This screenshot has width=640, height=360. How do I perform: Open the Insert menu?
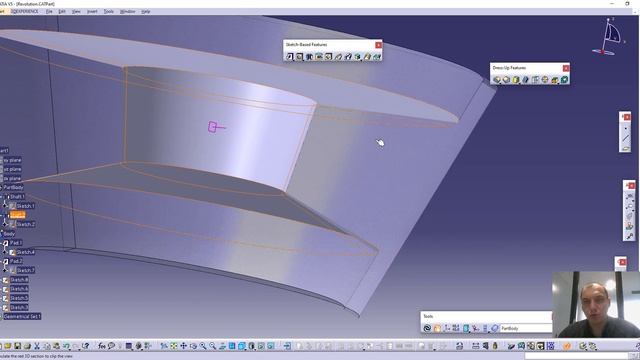tap(92, 11)
